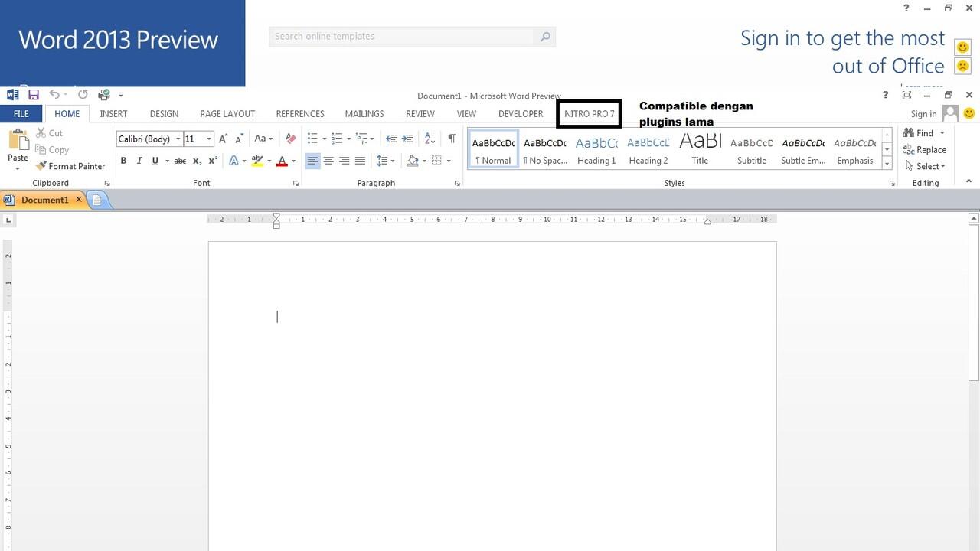Center align the paragraph

point(328,161)
